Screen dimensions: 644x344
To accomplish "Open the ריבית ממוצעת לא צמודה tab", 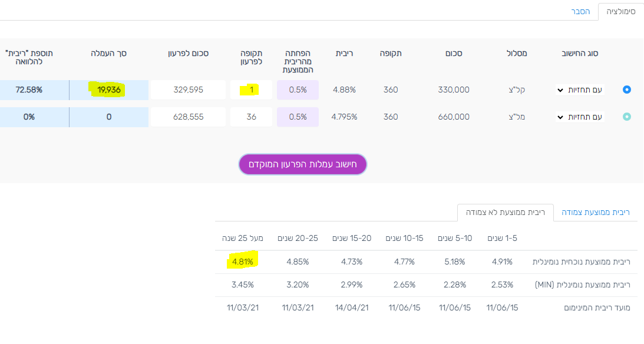I will [506, 212].
